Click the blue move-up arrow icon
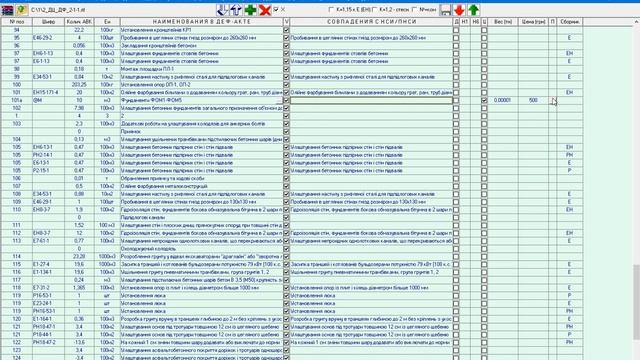 (x=236, y=10)
